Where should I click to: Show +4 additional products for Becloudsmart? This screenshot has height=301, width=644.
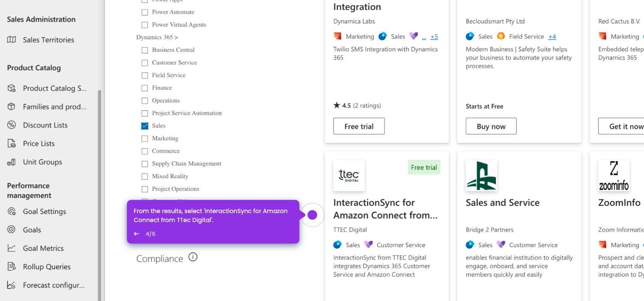point(552,37)
